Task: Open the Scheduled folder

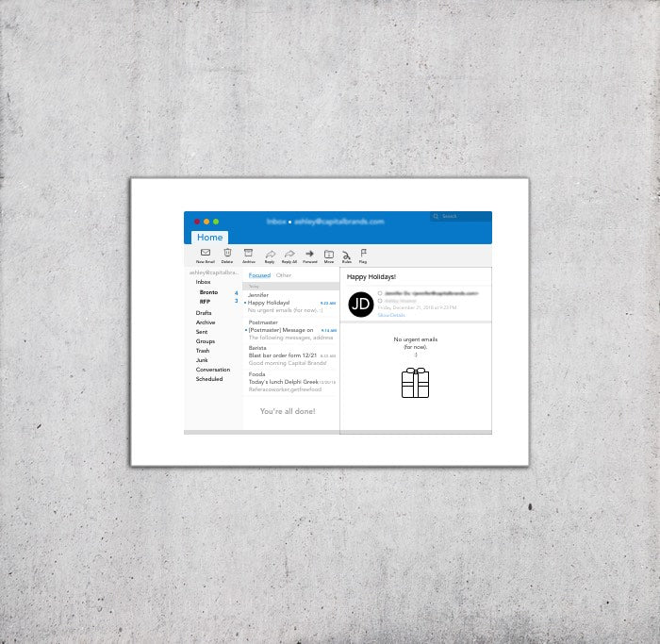Action: [209, 379]
